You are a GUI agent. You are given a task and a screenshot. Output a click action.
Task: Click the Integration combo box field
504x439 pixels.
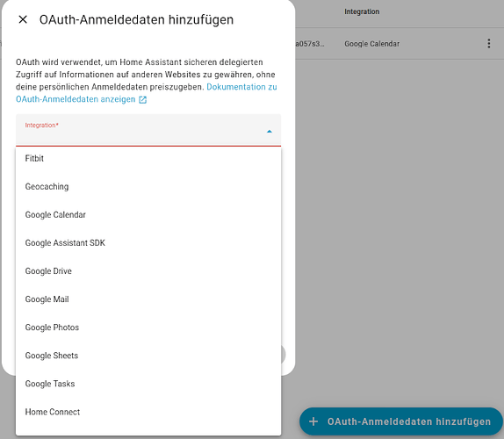tap(148, 130)
